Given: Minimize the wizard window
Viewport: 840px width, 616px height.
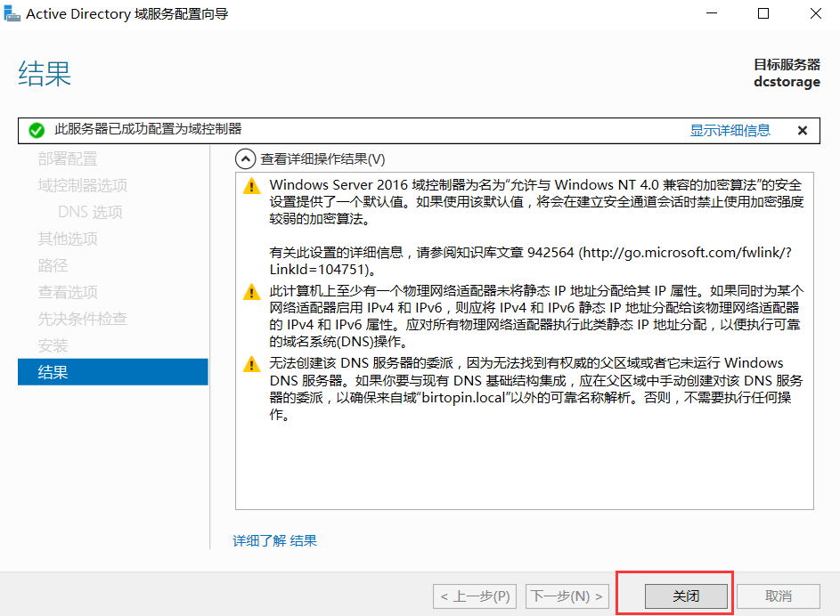Looking at the screenshot, I should coord(712,13).
